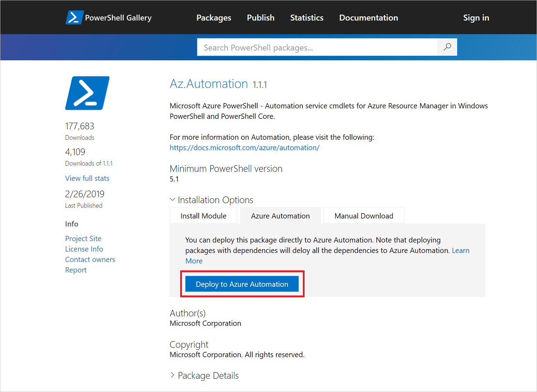Click inside the PowerShell packages search box
The image size is (537, 392).
pyautogui.click(x=314, y=47)
